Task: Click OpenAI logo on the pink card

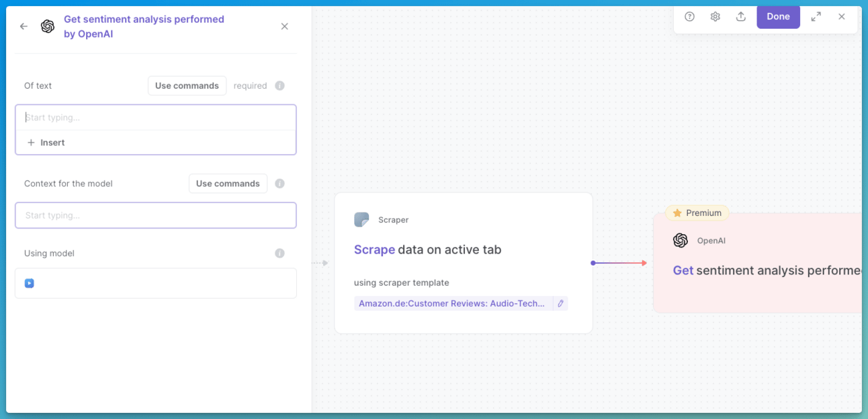Action: (681, 241)
